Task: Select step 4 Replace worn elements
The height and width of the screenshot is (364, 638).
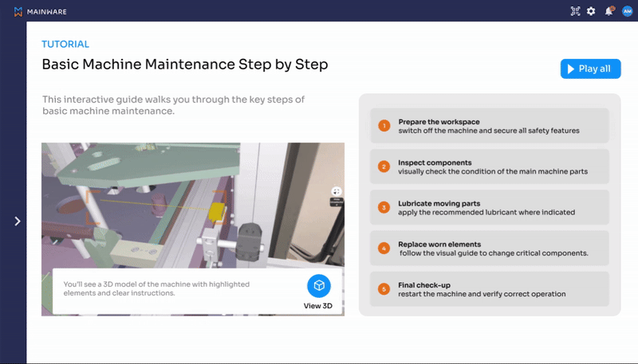Action: coord(490,249)
